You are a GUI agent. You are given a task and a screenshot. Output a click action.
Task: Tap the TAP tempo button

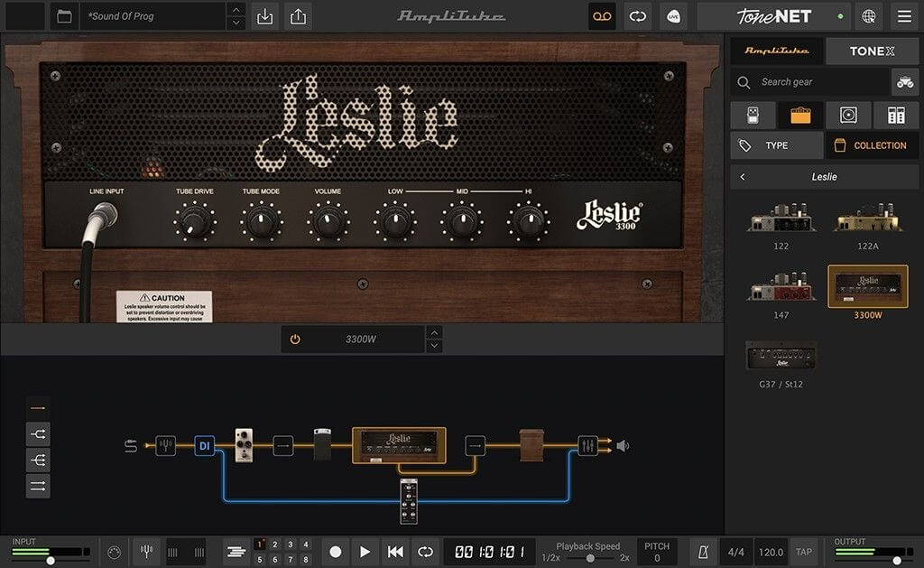(x=803, y=552)
